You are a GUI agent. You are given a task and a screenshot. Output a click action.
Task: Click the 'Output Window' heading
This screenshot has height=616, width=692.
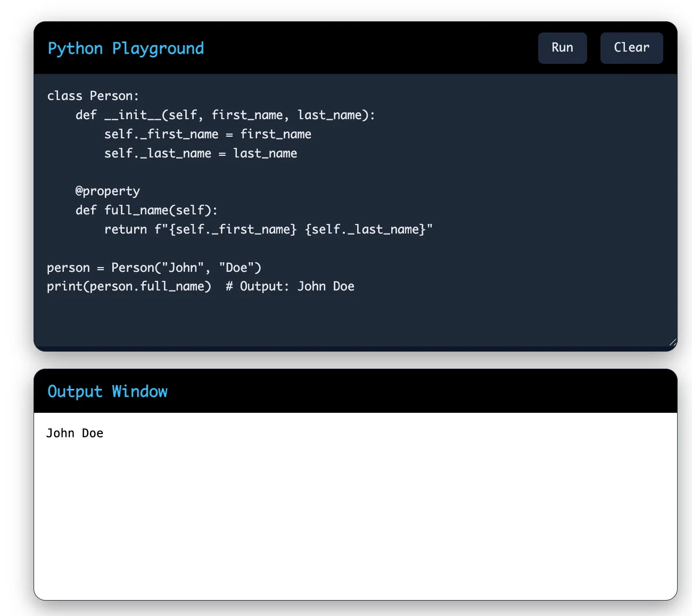point(108,392)
